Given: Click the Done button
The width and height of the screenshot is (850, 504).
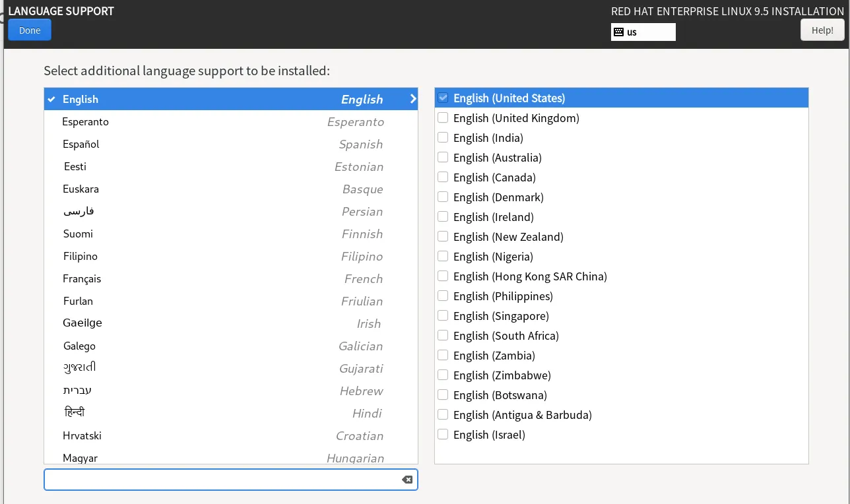Looking at the screenshot, I should coord(30,30).
